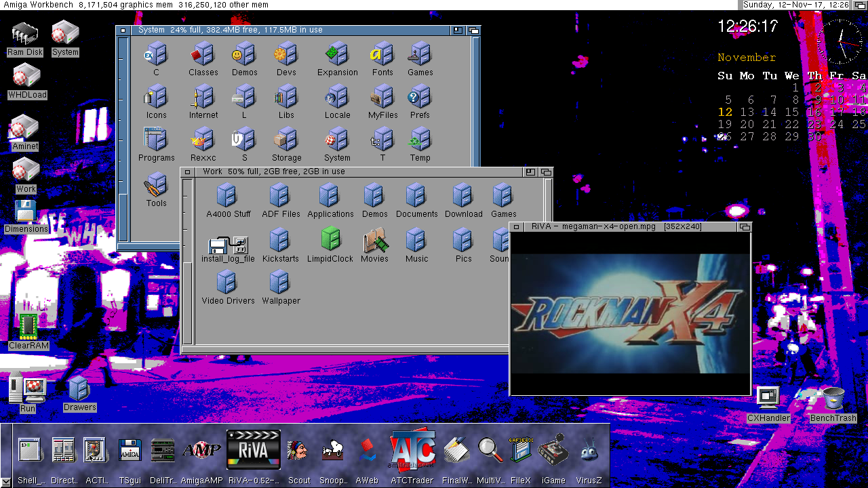Toggle zoom gadget of Work window

pyautogui.click(x=530, y=172)
